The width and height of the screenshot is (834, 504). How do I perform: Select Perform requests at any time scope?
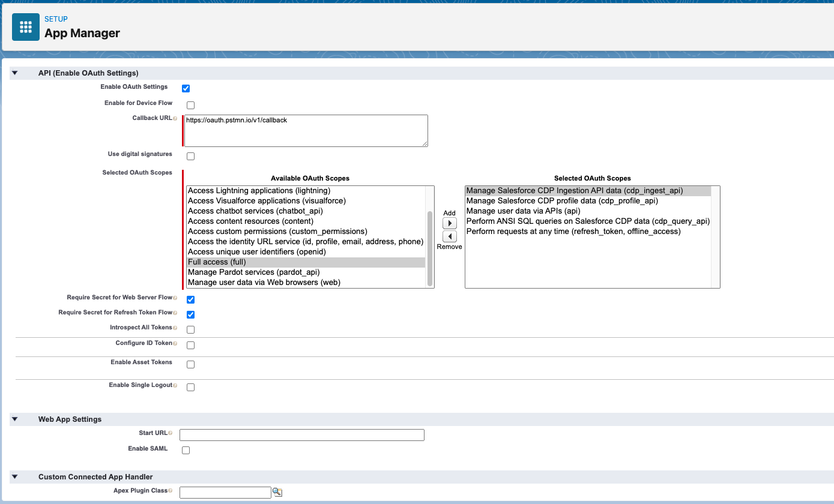(x=588, y=232)
